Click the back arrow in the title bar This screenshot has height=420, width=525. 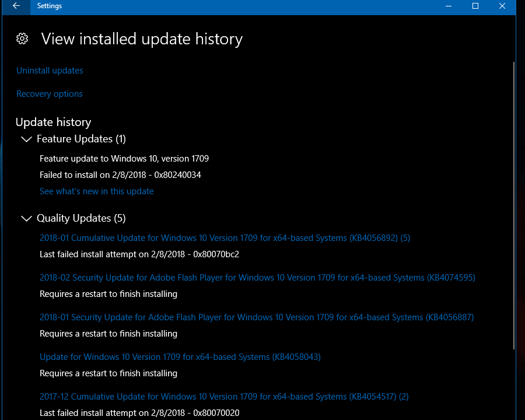pyautogui.click(x=16, y=6)
